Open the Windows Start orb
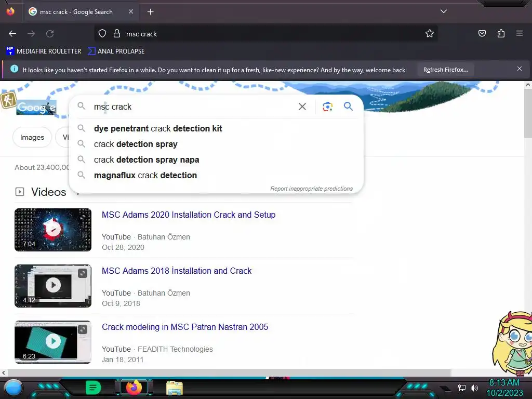 [14, 388]
